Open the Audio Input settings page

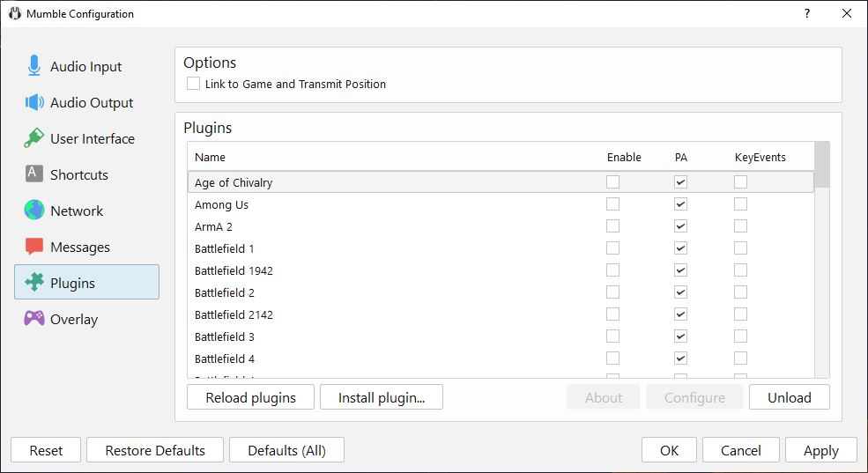[x=86, y=66]
